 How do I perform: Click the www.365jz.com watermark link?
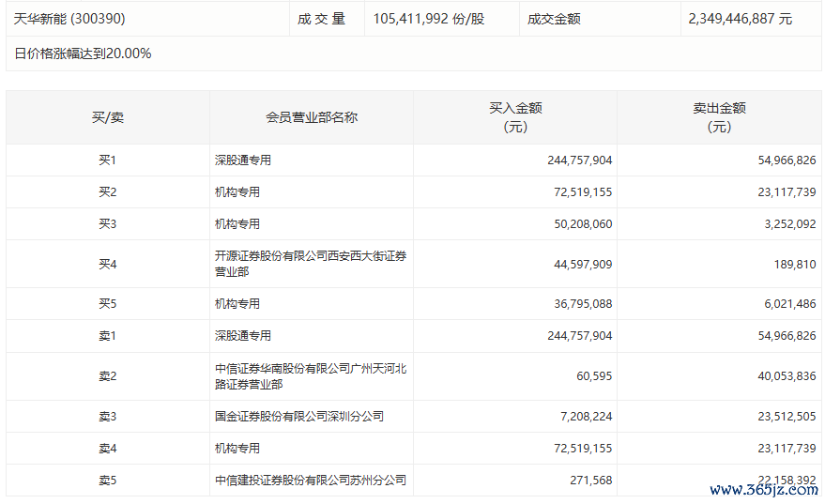pos(764,489)
